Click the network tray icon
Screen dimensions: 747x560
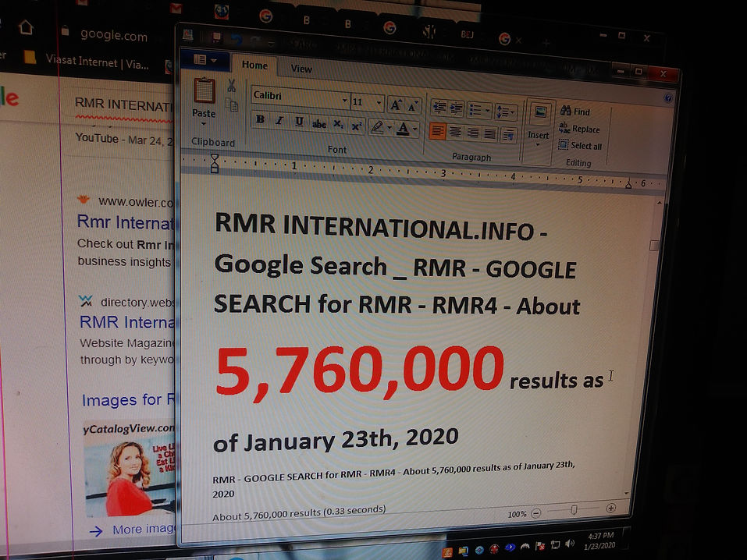[555, 544]
